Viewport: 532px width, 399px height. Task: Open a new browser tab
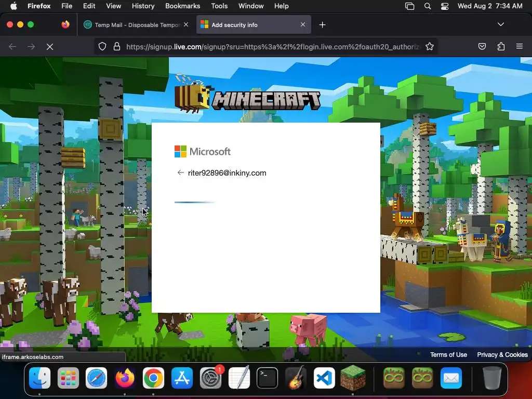(x=322, y=25)
